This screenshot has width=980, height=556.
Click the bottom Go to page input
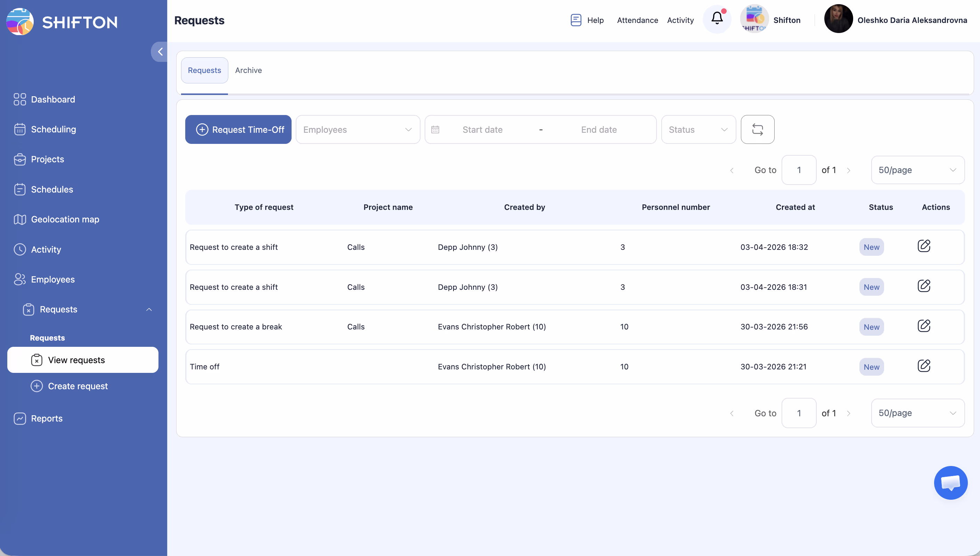click(x=798, y=413)
